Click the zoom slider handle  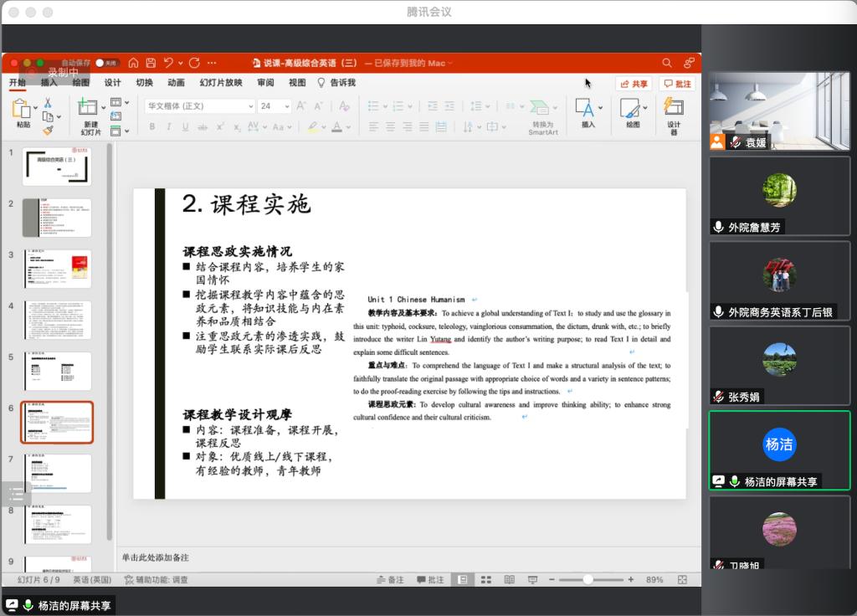pos(588,580)
